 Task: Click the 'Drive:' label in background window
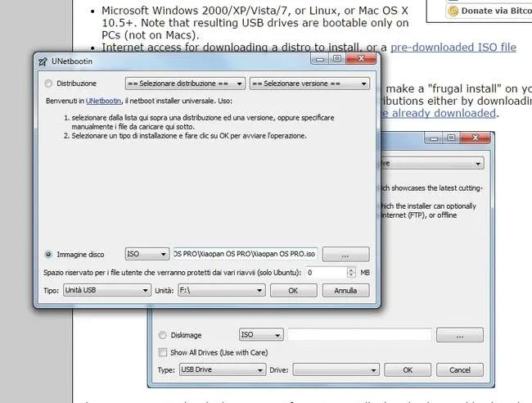[x=279, y=369]
